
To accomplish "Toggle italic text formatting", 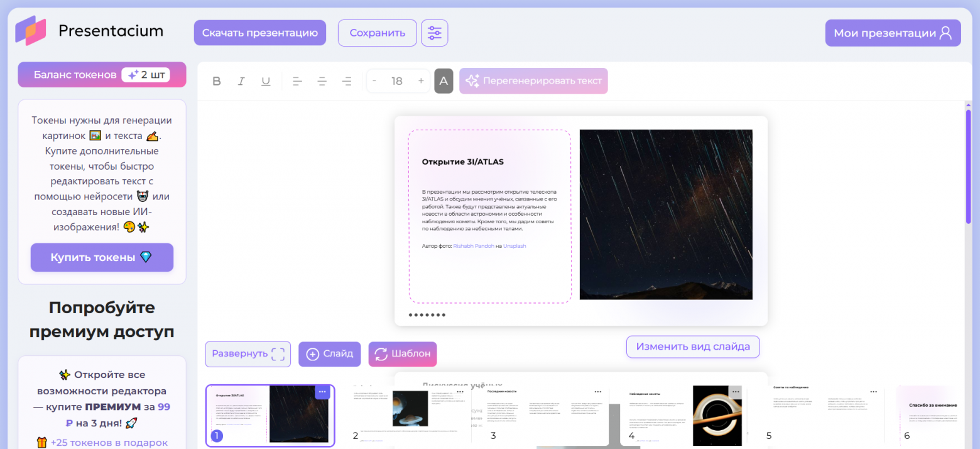I will (x=241, y=81).
